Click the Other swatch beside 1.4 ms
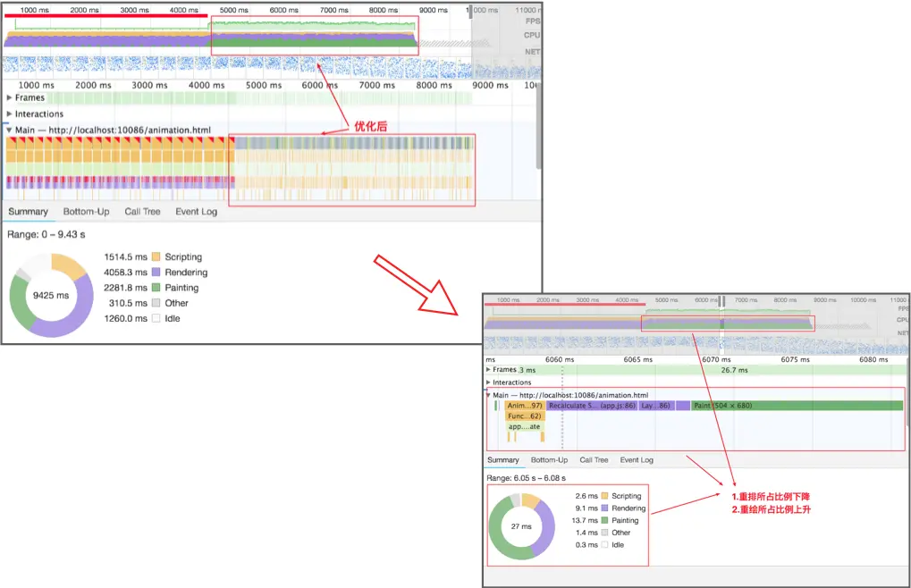This screenshot has height=588, width=911. [x=605, y=533]
